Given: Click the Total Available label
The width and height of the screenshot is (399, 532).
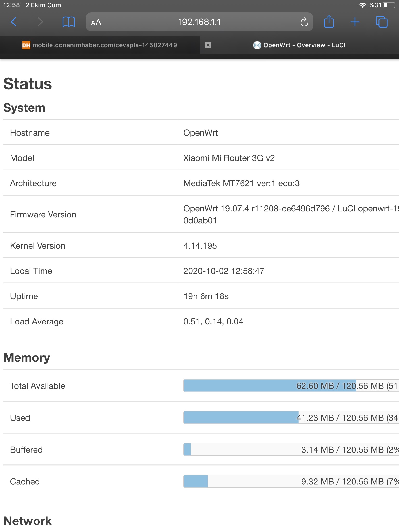Looking at the screenshot, I should coord(37,386).
